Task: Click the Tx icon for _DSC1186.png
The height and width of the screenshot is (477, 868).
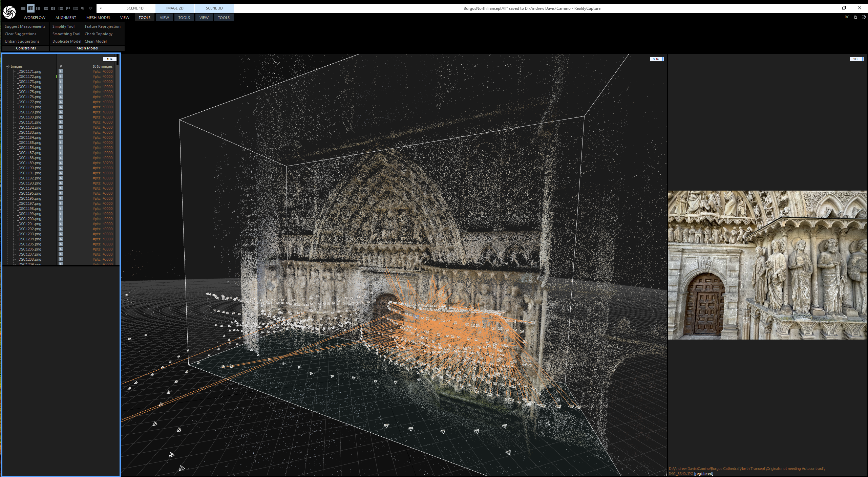Action: (61, 148)
